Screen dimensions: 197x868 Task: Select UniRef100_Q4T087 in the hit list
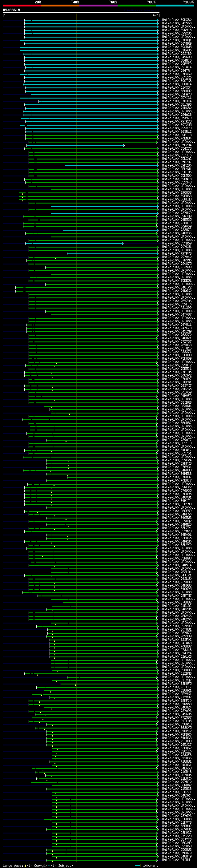[x=177, y=315]
